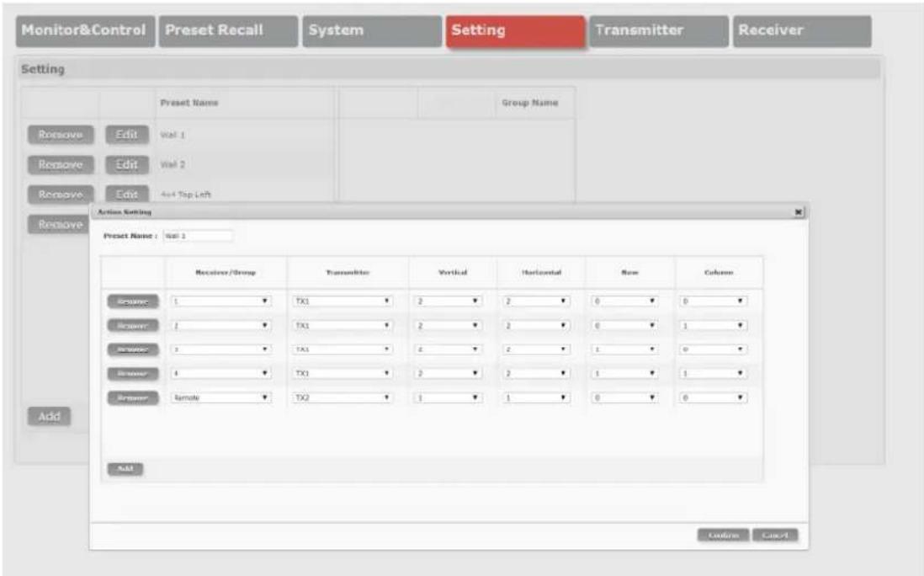Open the TX2 Transmitter dropdown in Remote row
This screenshot has width=924, height=576.
coord(343,398)
